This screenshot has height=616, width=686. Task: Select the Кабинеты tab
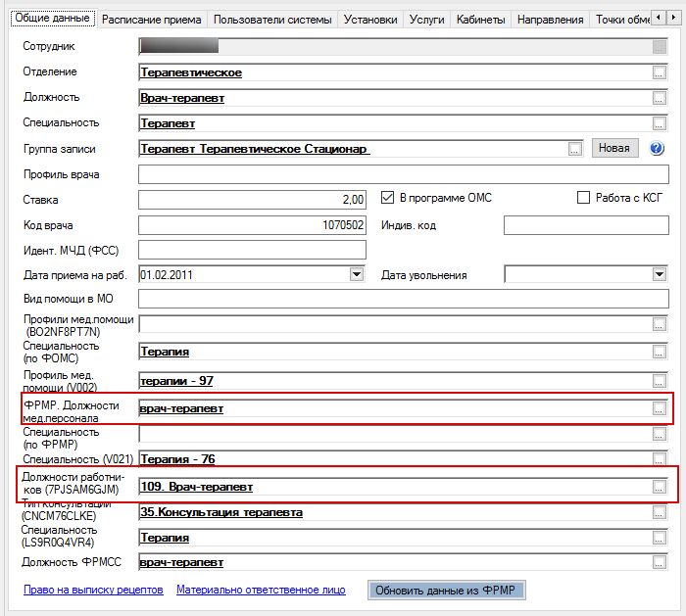pos(481,20)
